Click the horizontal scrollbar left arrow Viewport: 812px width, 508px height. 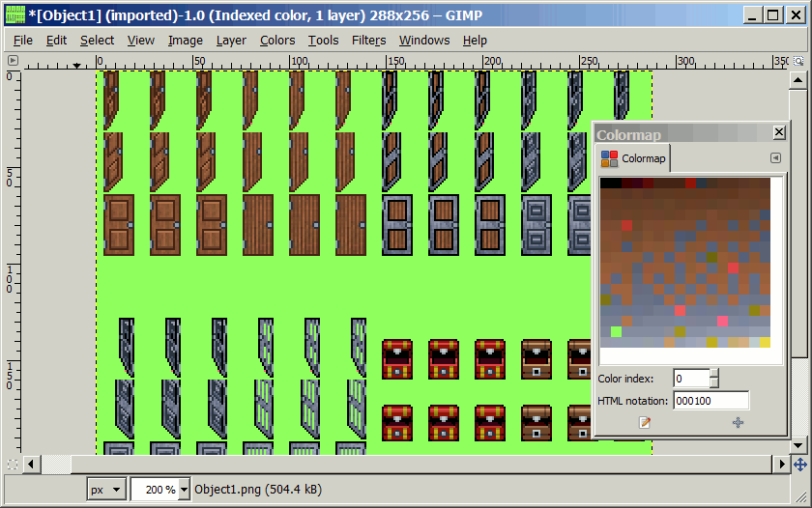pos(32,465)
